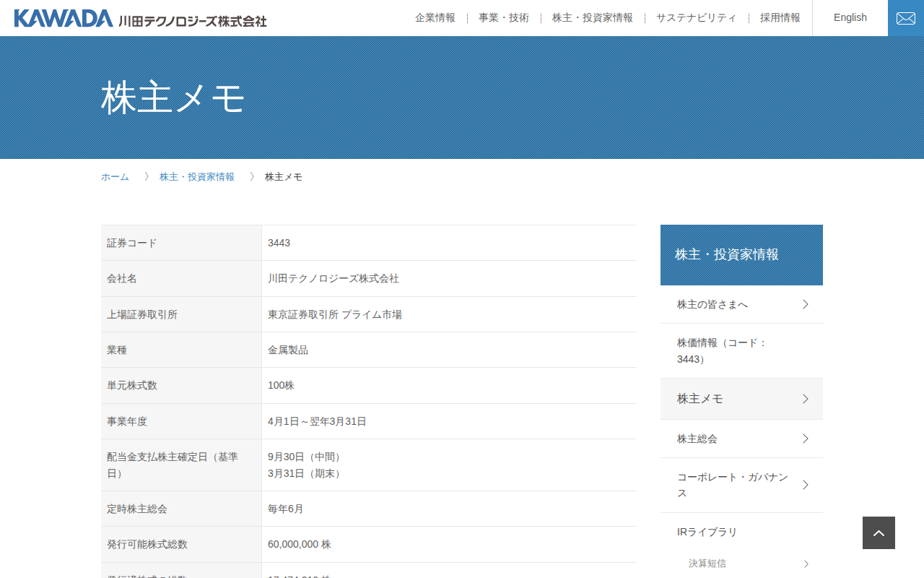Image resolution: width=924 pixels, height=578 pixels.
Task: Open 事業・技術 menu item
Action: (504, 18)
